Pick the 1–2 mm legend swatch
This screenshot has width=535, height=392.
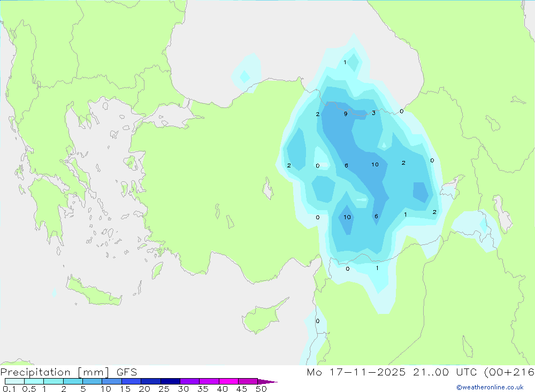click(x=53, y=381)
